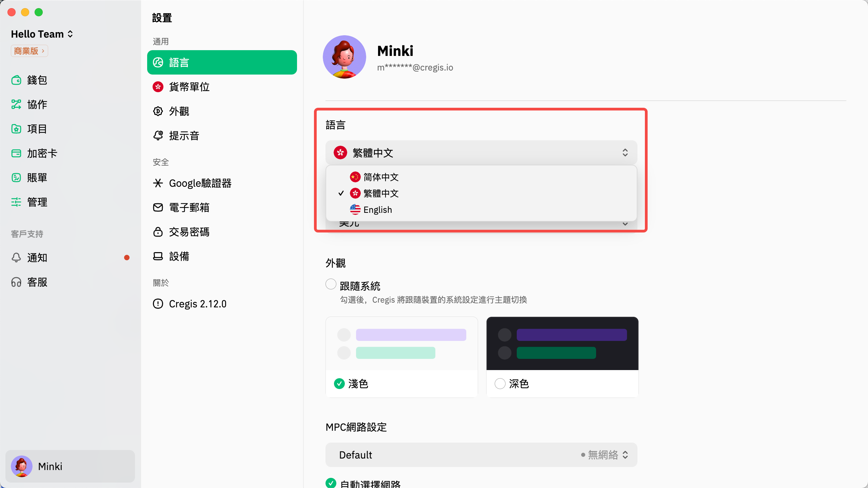Screen dimensions: 868x488
Task: Click the 商業版 plan badge
Action: 29,51
